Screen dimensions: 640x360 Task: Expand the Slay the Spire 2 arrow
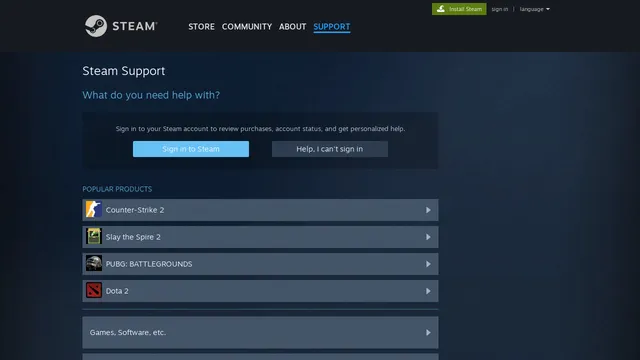pos(428,237)
